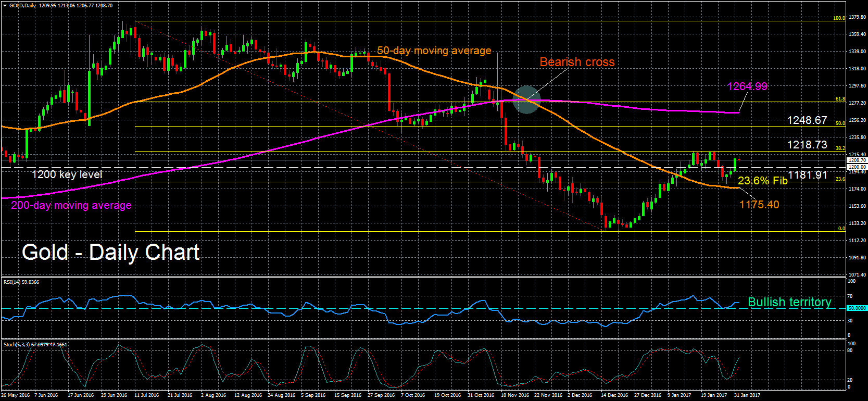Click 1071.40 on the price axis
Image resolution: width=868 pixels, height=401 pixels.
click(857, 274)
